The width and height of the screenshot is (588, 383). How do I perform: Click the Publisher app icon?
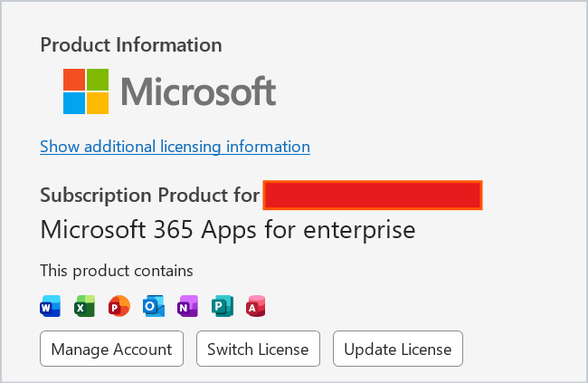point(223,306)
